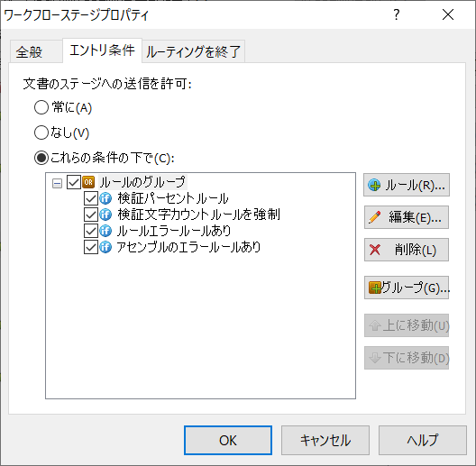The image size is (476, 466).
Task: Delete the selected item with 削除(L)
Action: tap(407, 250)
